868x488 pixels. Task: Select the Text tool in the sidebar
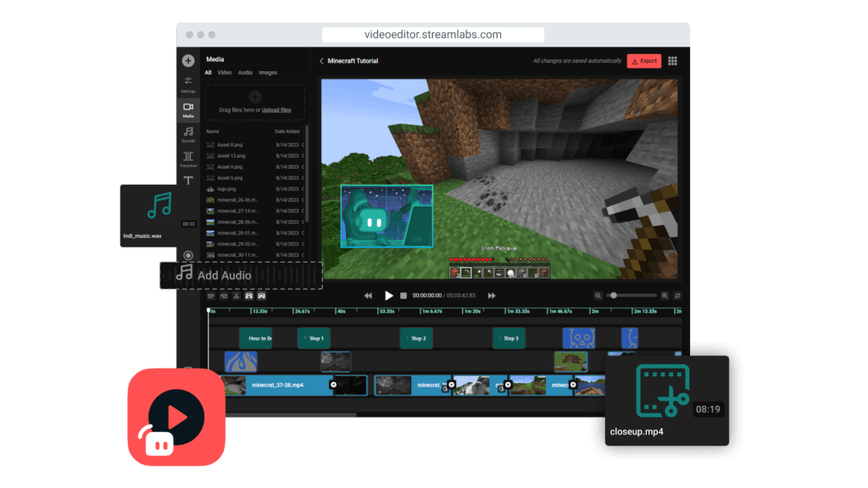tap(188, 181)
